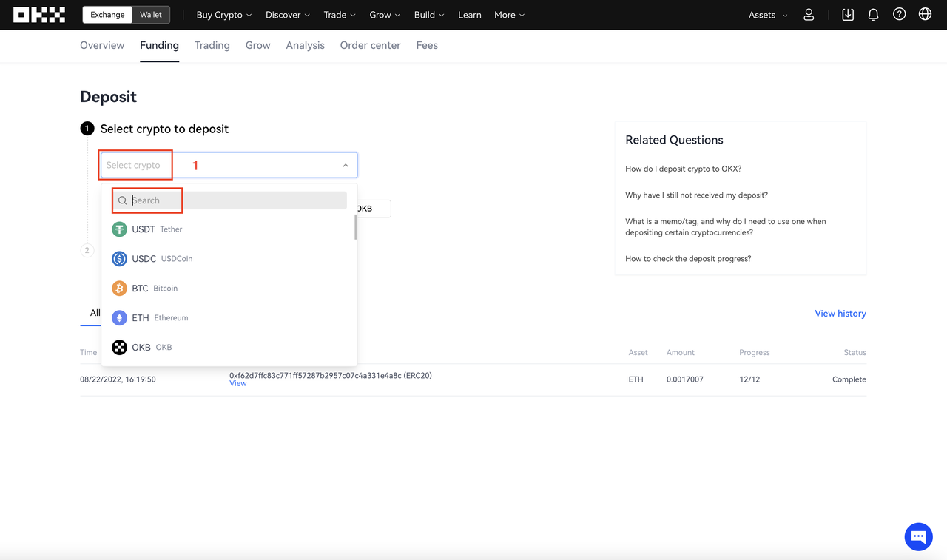Expand the Buy Crypto menu
Screen dimensions: 947x560
coord(224,15)
